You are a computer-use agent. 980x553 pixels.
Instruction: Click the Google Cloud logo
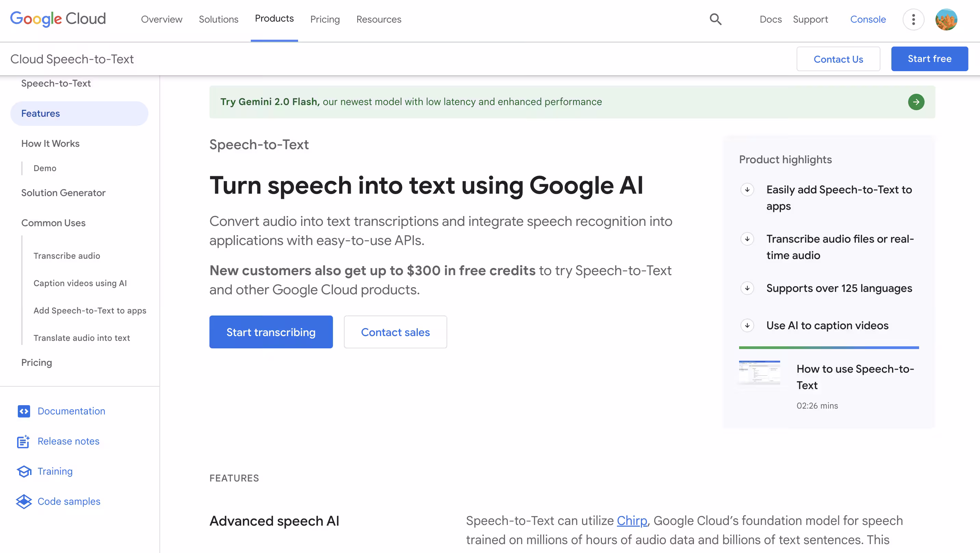coord(58,19)
